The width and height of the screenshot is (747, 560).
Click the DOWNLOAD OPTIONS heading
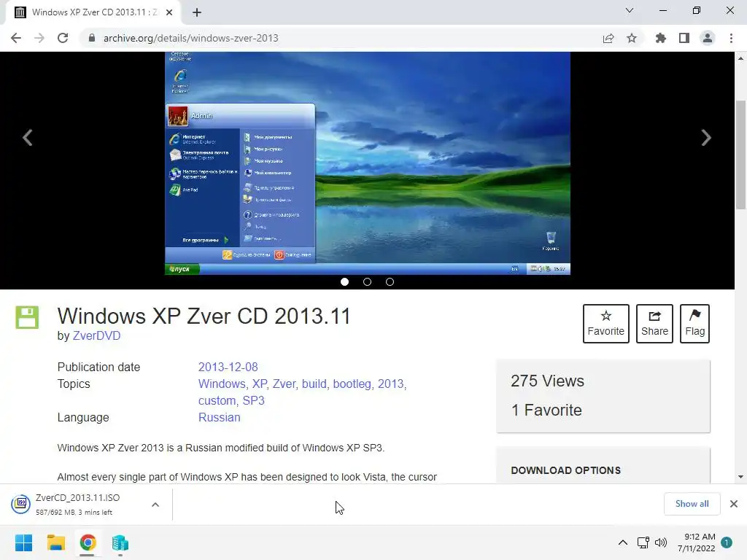pos(566,470)
